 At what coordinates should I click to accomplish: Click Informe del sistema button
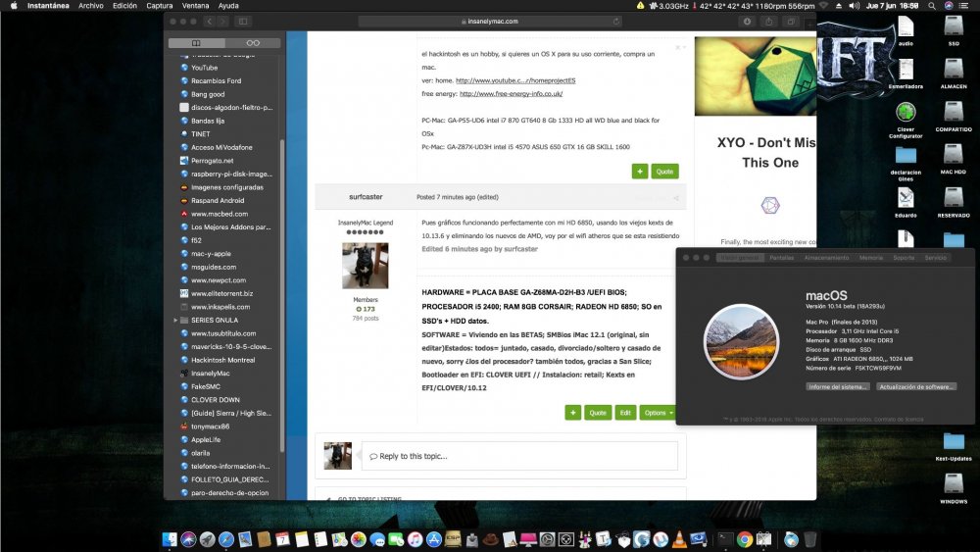tap(838, 387)
